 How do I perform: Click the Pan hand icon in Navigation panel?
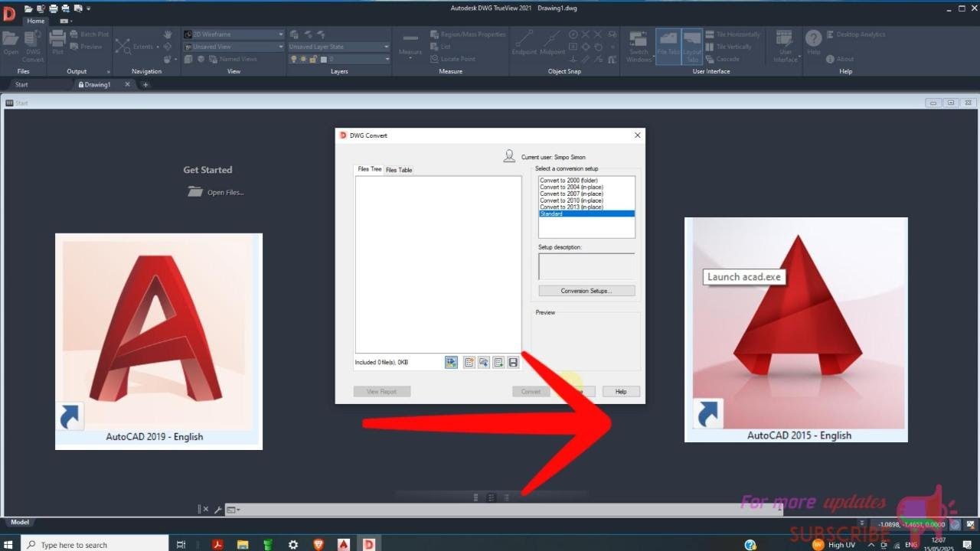[x=168, y=34]
